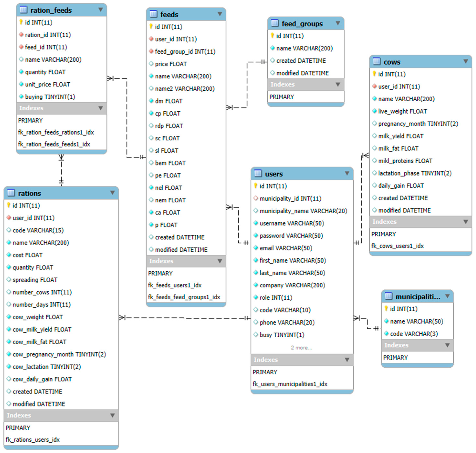Click the rations table header icon
The image size is (476, 453).
click(x=11, y=193)
